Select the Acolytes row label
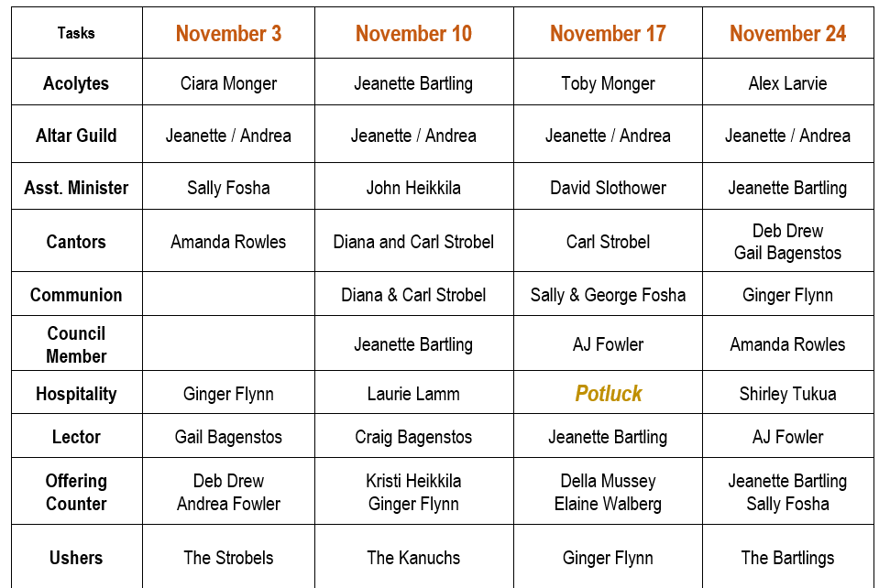Image resolution: width=879 pixels, height=588 pixels. pos(76,82)
